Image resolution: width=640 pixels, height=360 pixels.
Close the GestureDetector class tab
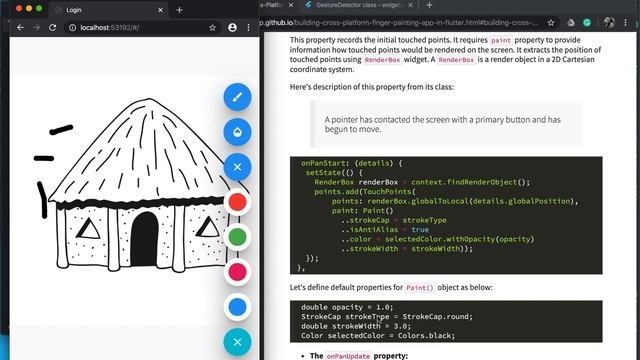(410, 5)
